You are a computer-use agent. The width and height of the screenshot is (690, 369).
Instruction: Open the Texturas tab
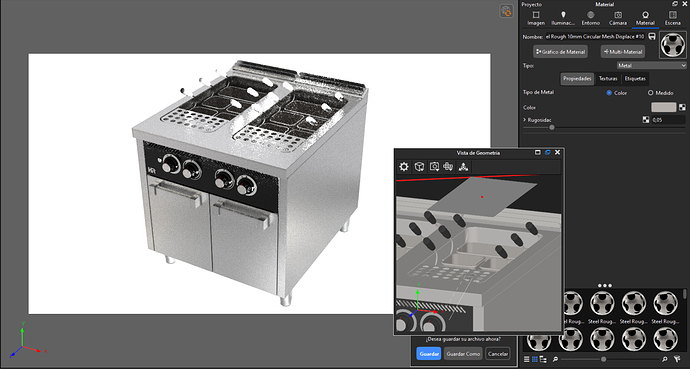click(x=608, y=79)
